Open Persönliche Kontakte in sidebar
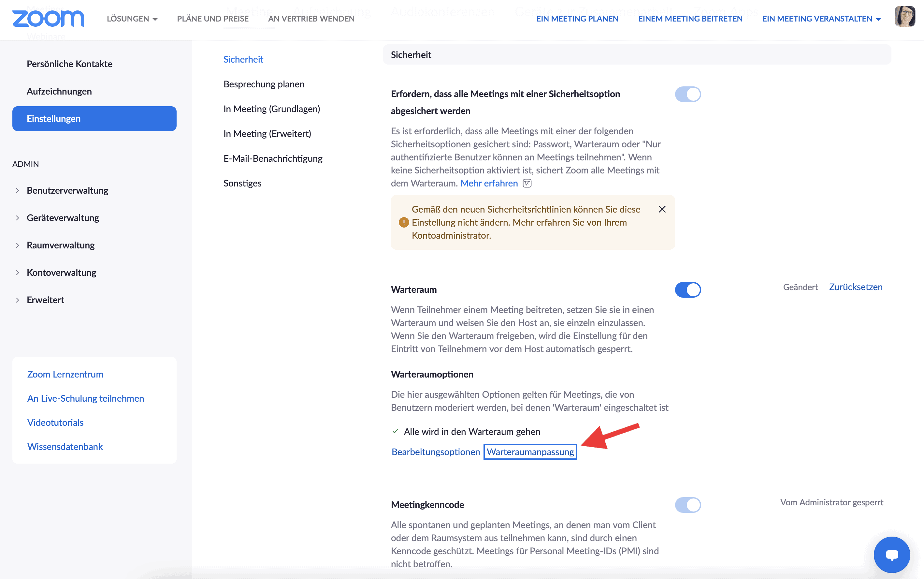 (70, 64)
